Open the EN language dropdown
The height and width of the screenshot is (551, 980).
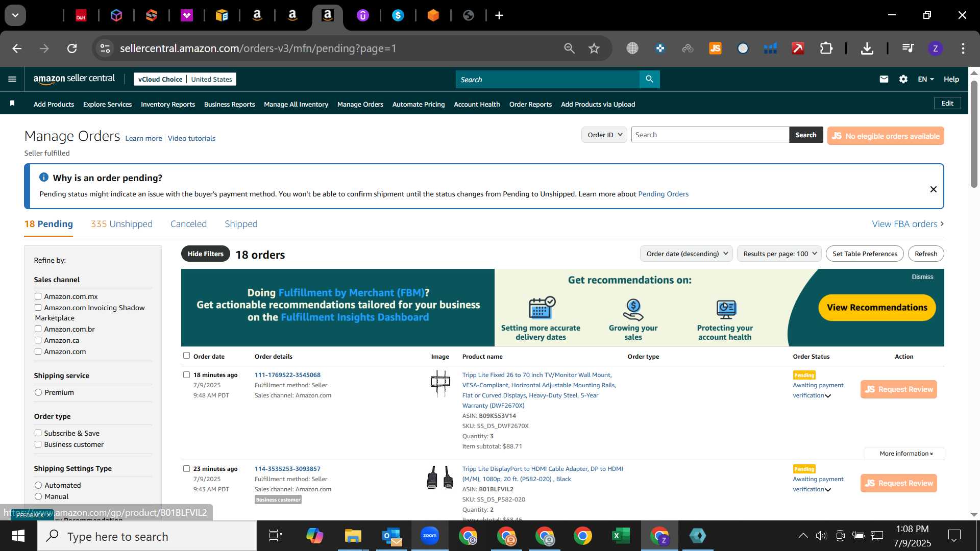[x=925, y=79]
